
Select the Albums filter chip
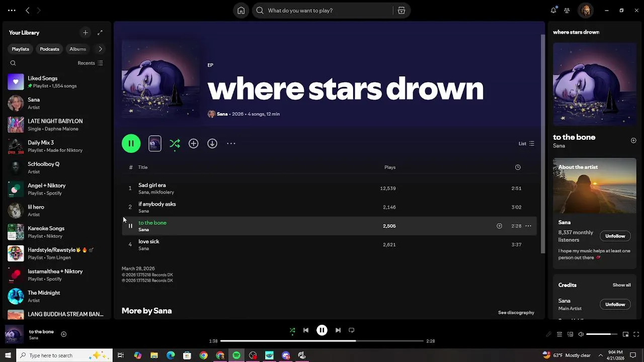click(77, 49)
